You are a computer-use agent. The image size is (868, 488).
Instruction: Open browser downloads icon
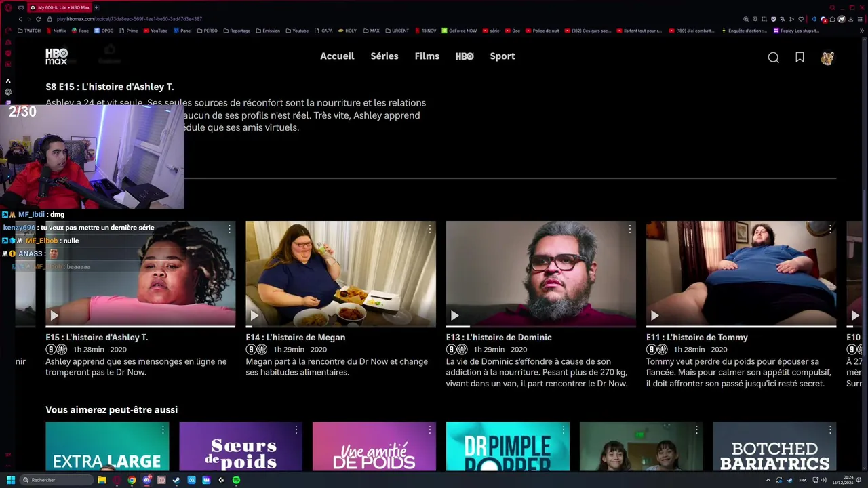[850, 19]
